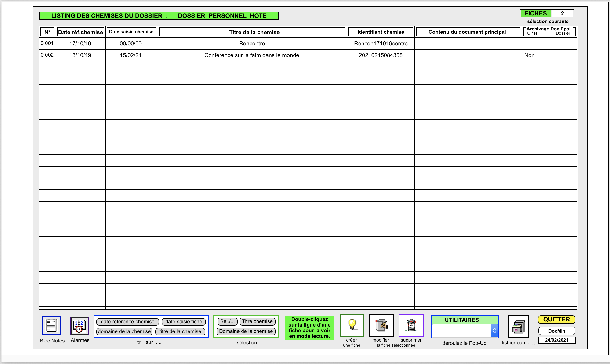The image size is (610, 364).
Task: Click 'Conférence sur la faim dans le monde'
Action: pyautogui.click(x=252, y=55)
